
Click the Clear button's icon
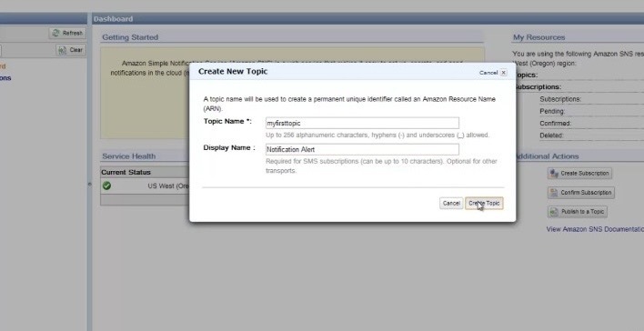pos(63,50)
